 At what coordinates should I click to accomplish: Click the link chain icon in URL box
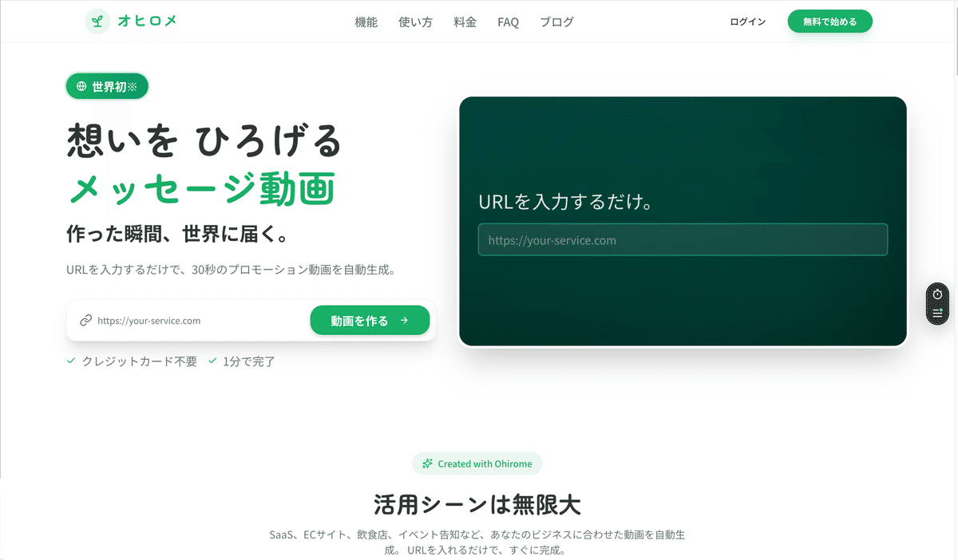85,321
